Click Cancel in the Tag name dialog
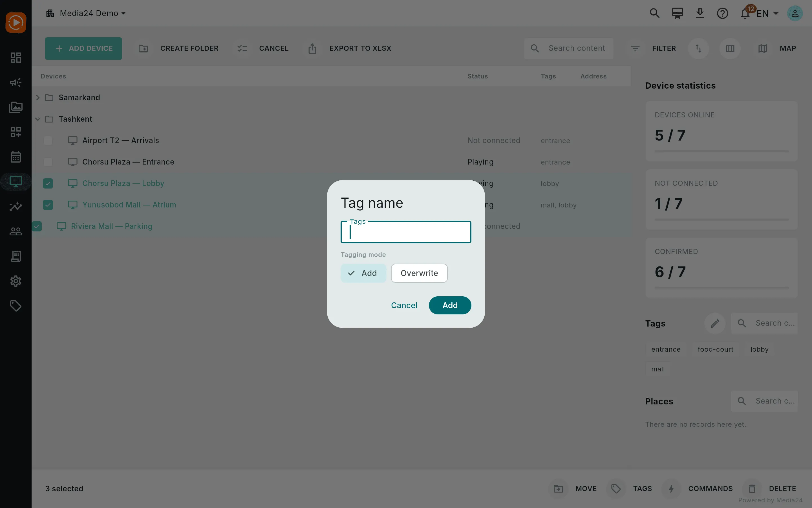812x508 pixels. (404, 305)
